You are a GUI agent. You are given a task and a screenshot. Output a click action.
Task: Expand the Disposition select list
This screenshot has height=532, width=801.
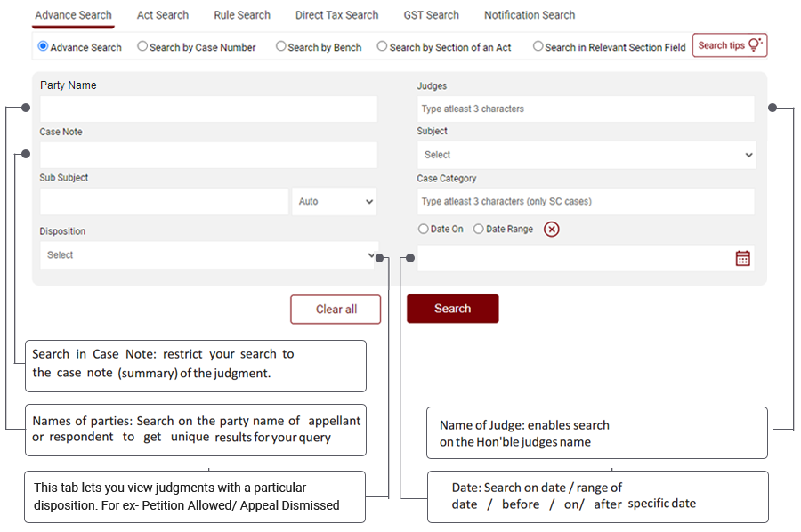click(209, 254)
